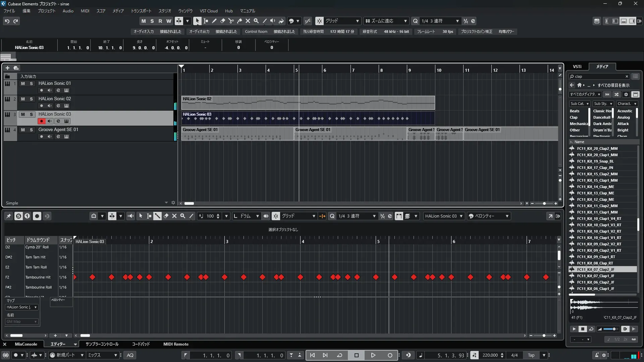
Task: Switch to the VSTi tab
Action: click(x=577, y=66)
